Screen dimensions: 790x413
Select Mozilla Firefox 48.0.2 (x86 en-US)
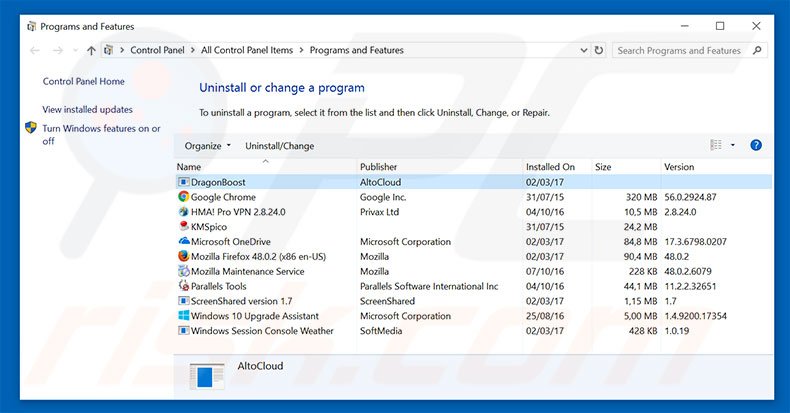coord(258,256)
